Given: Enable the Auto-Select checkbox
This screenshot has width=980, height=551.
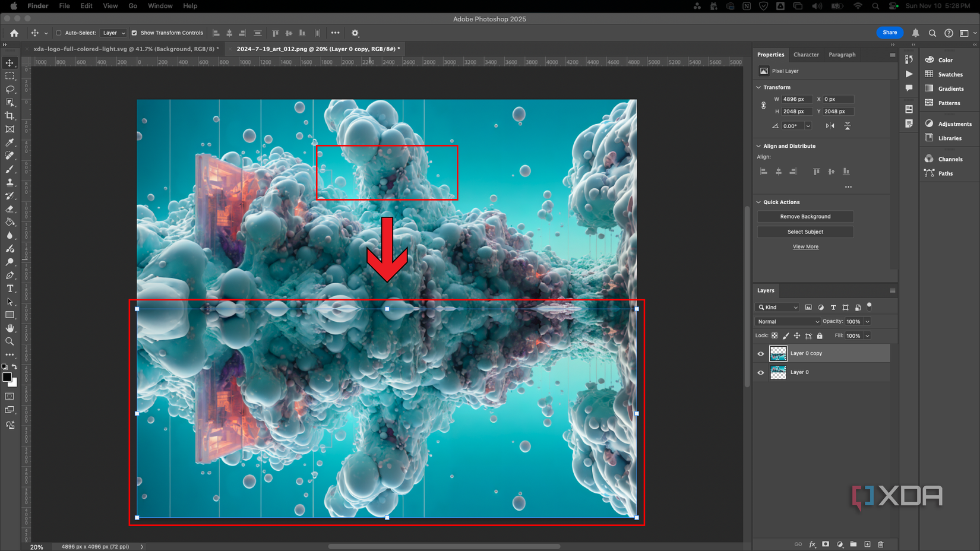Looking at the screenshot, I should 59,33.
